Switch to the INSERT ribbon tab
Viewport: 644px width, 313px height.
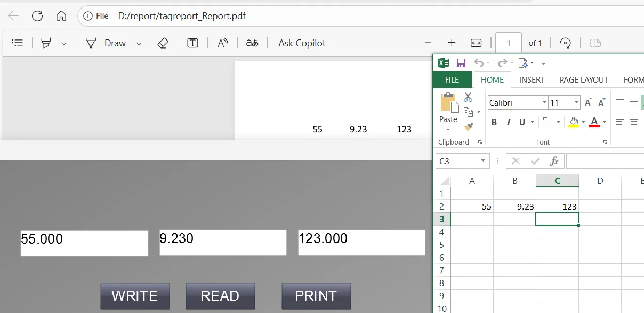532,80
